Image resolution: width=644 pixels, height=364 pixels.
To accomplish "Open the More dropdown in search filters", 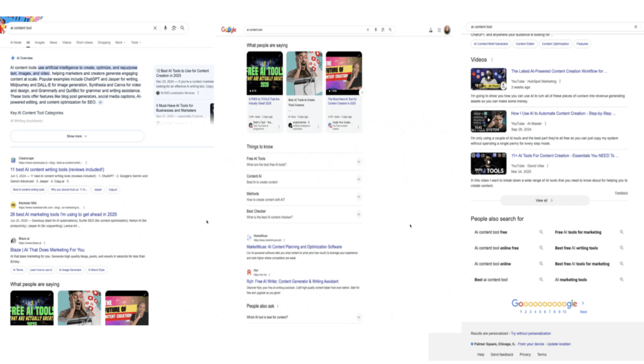I will [119, 43].
